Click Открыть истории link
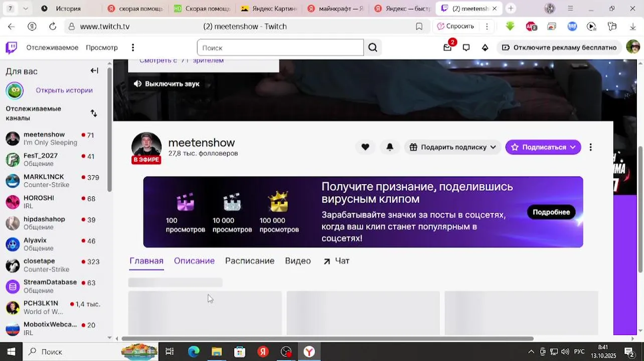644x361 pixels. click(x=64, y=91)
